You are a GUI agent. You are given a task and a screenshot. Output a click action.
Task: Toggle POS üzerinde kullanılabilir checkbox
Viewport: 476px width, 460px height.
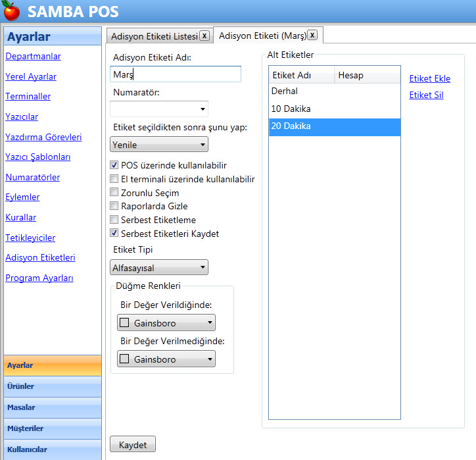[114, 165]
